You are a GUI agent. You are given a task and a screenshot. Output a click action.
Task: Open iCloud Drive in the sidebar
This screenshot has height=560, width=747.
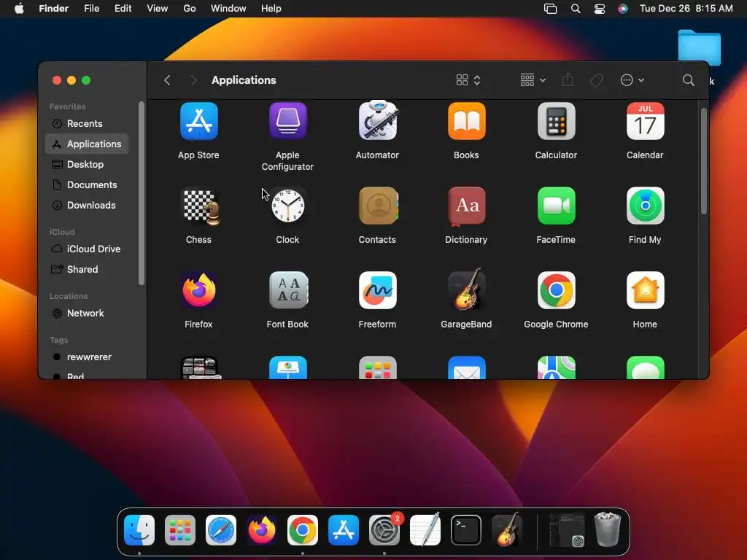pyautogui.click(x=87, y=249)
